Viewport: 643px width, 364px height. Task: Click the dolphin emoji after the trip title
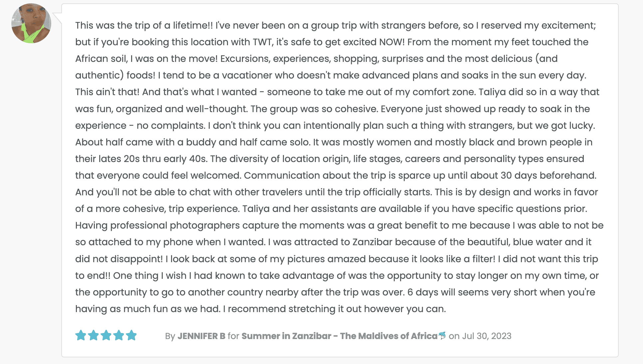pyautogui.click(x=442, y=335)
